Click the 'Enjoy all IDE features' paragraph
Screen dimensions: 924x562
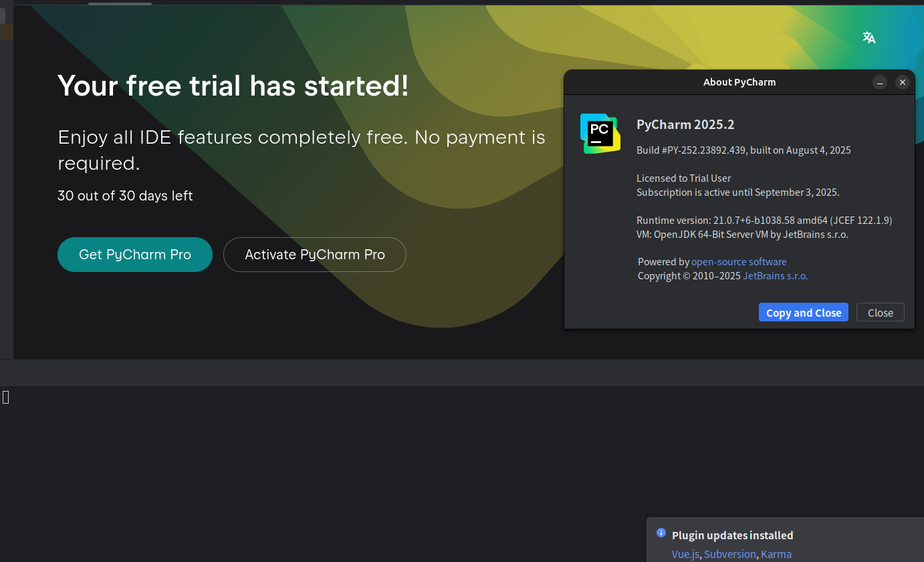302,150
